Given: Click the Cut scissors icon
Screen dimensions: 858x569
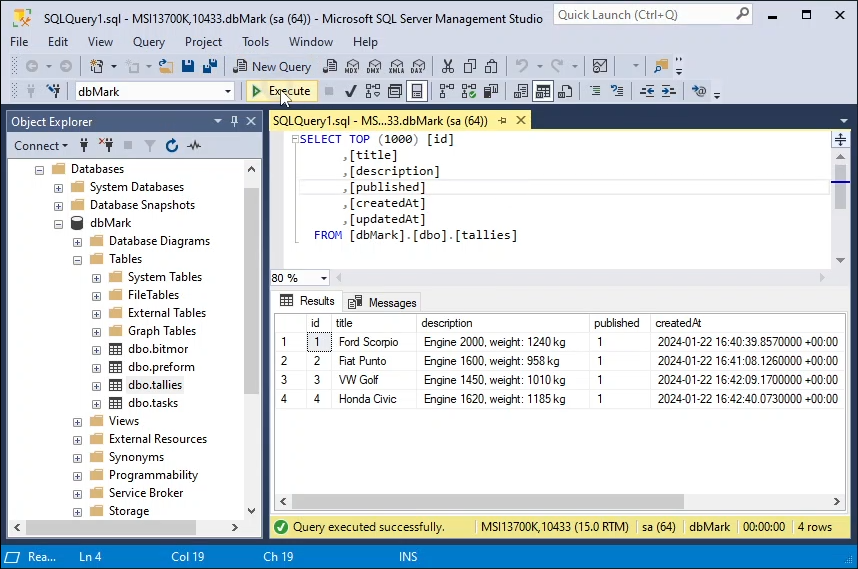Looking at the screenshot, I should tap(448, 66).
